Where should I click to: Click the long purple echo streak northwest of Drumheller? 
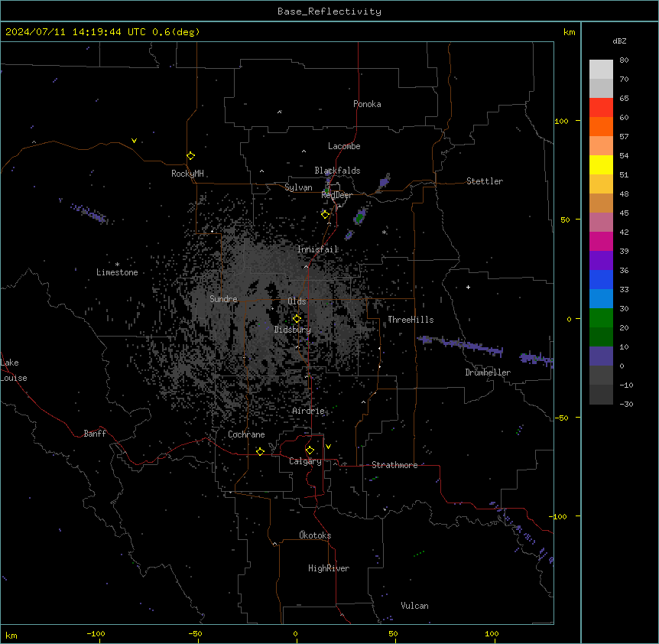click(461, 345)
